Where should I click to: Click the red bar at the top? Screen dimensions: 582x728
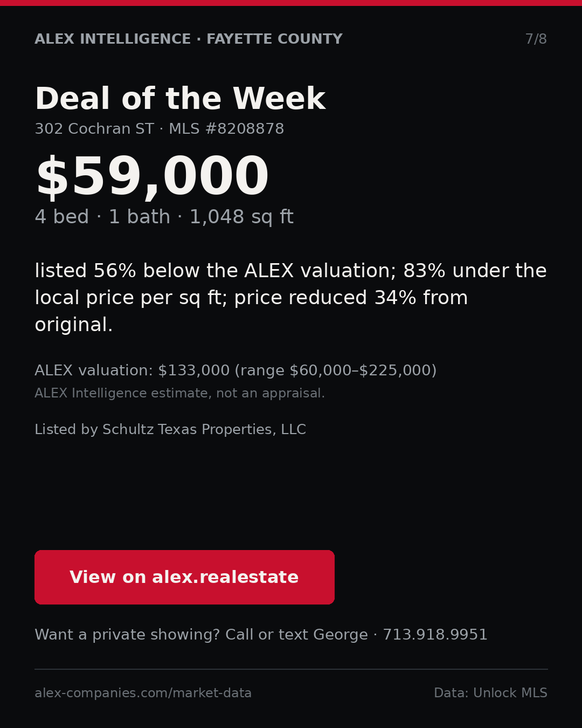point(291,3)
